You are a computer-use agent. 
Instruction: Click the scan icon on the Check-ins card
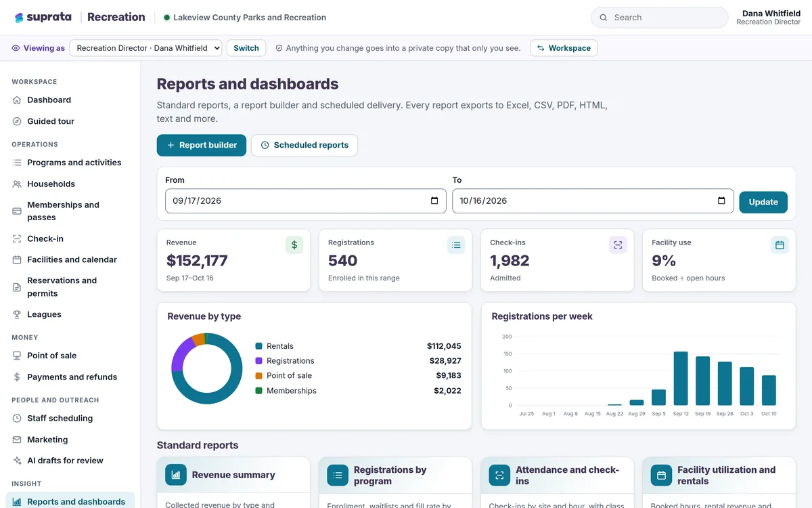(x=618, y=245)
